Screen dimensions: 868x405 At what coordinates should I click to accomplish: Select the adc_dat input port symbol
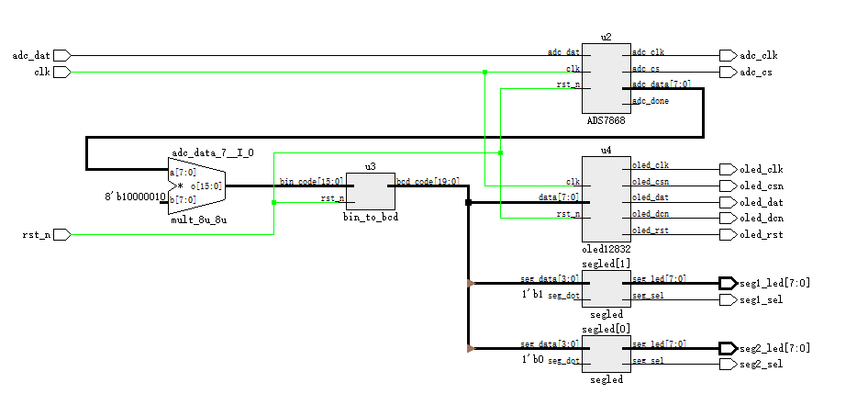(62, 55)
